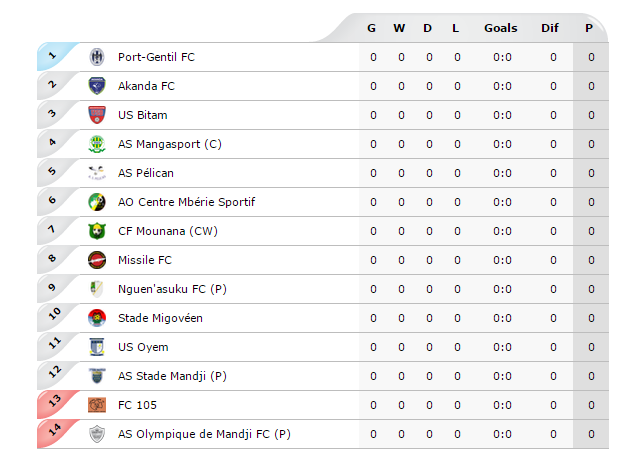Click the P points column header
This screenshot has height=470, width=632.
point(589,28)
